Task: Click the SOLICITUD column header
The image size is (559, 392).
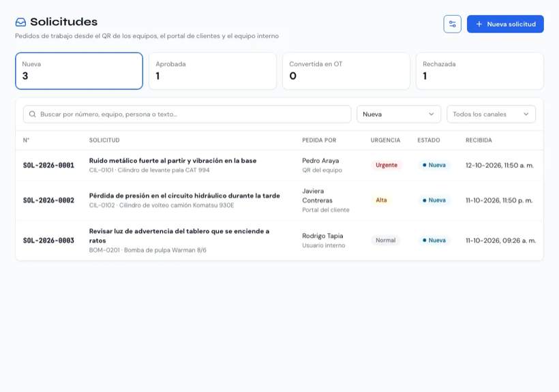Action: click(x=104, y=140)
